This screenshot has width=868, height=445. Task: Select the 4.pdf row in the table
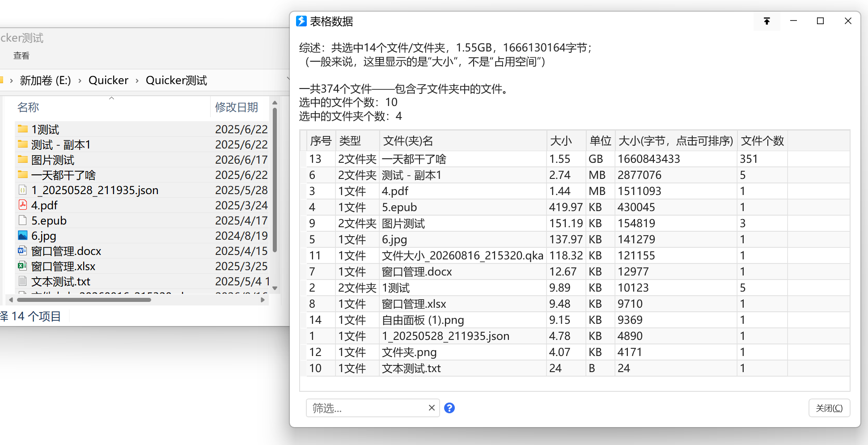575,191
